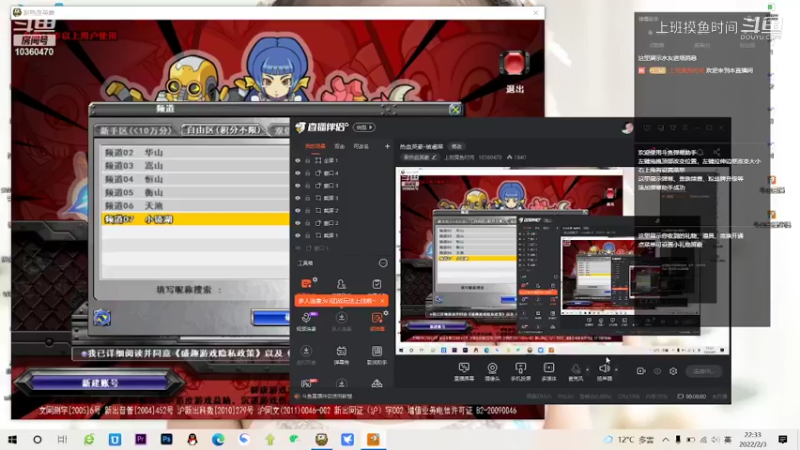Click the user avatar in 直播伴侣 header
The height and width of the screenshot is (450, 800).
[628, 128]
